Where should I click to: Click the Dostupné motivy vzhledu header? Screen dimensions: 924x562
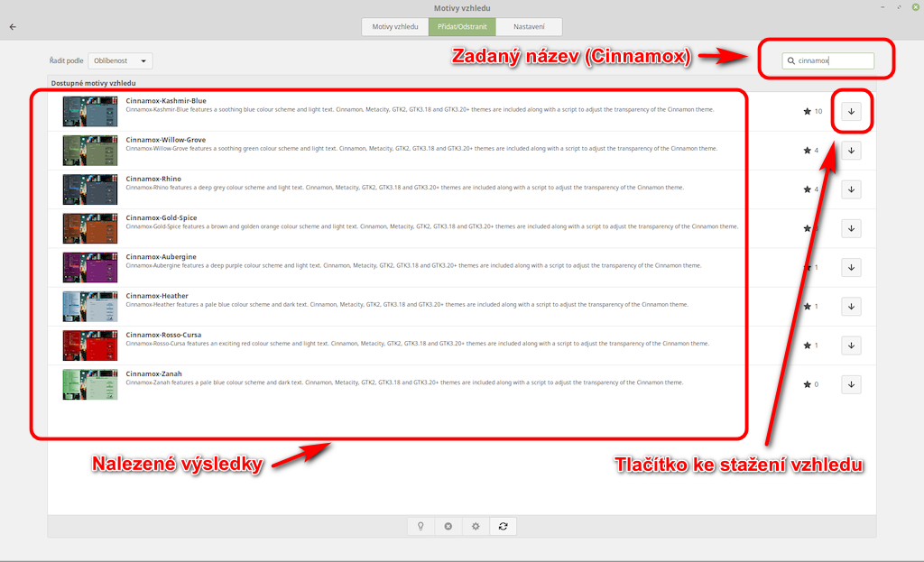pyautogui.click(x=93, y=83)
